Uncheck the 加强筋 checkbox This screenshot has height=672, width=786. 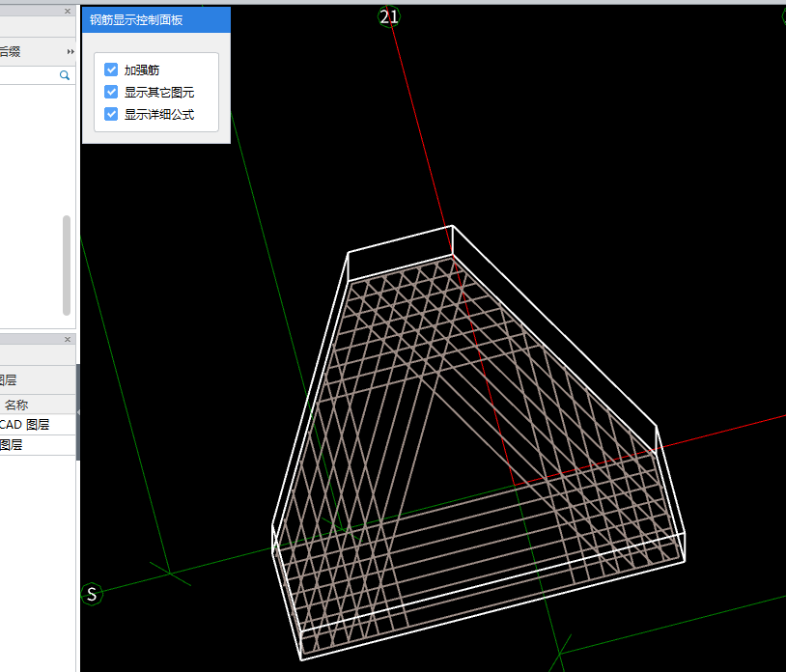111,70
